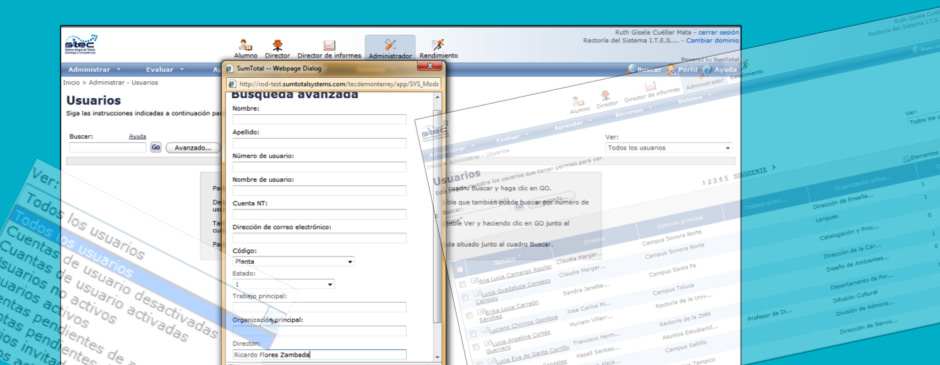Open the Administrar menu
Image resolution: width=940 pixels, height=365 pixels.
click(94, 70)
